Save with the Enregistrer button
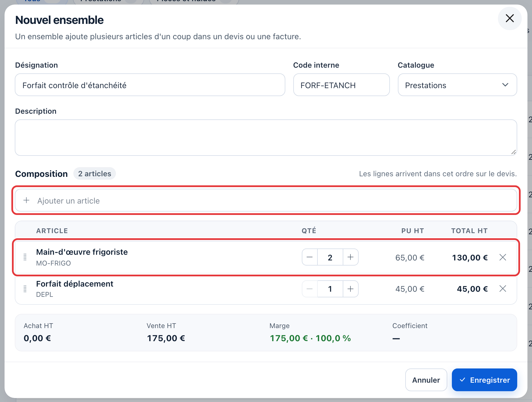Image resolution: width=532 pixels, height=402 pixels. point(484,380)
